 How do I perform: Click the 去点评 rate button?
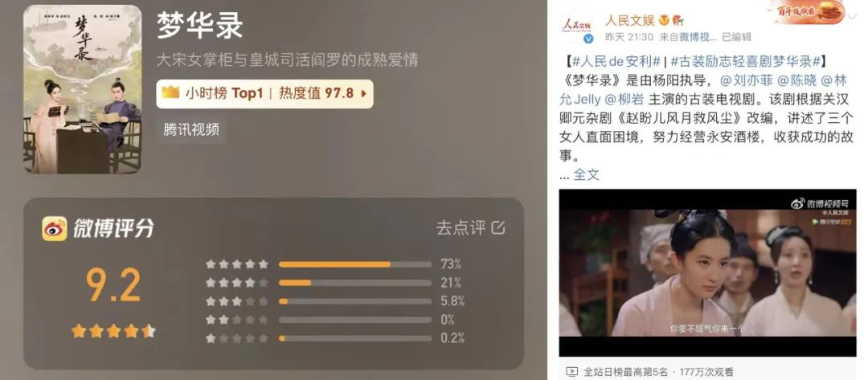[470, 227]
